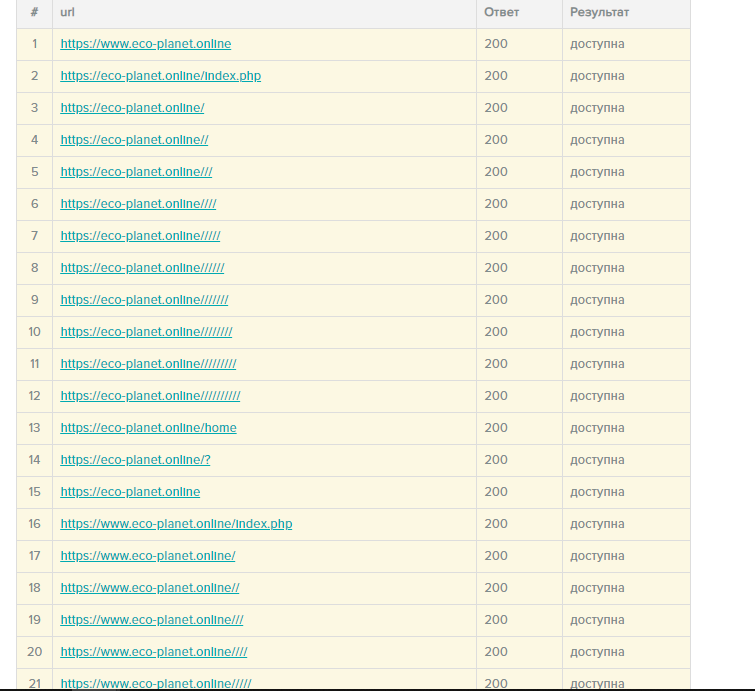Image resolution: width=755 pixels, height=691 pixels.
Task: Follow the row 3 link ending in one slash
Action: click(x=132, y=108)
